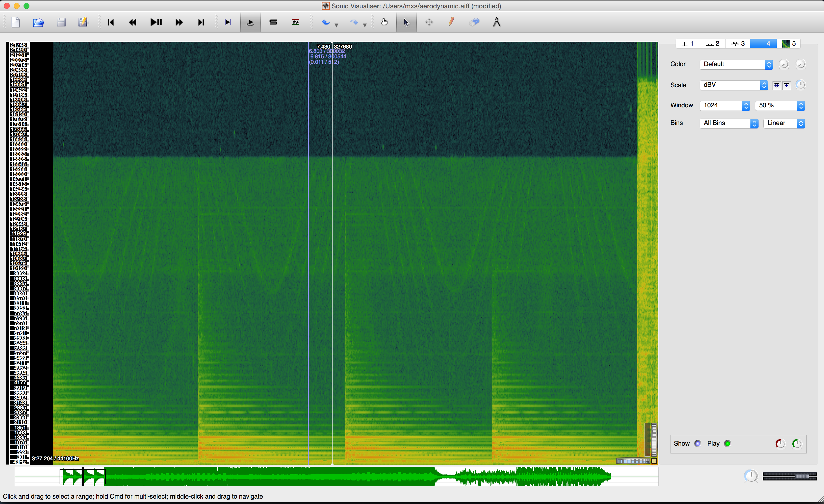Image resolution: width=824 pixels, height=504 pixels.
Task: Save the session with the floppy disk icon
Action: pyautogui.click(x=61, y=22)
